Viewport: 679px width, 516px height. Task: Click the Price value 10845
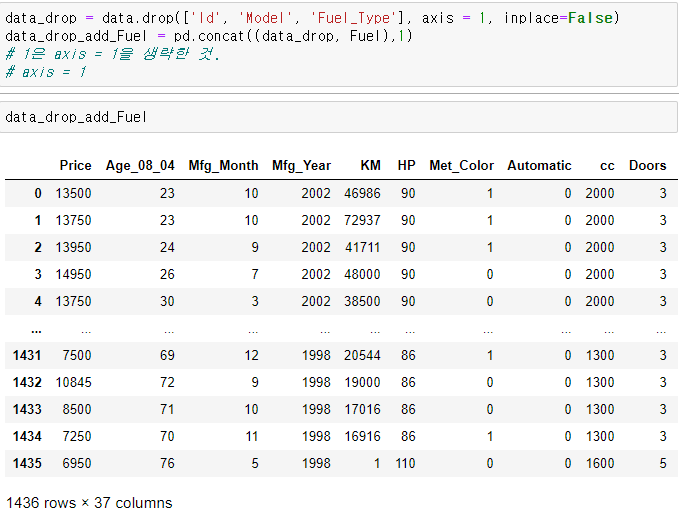pyautogui.click(x=74, y=382)
